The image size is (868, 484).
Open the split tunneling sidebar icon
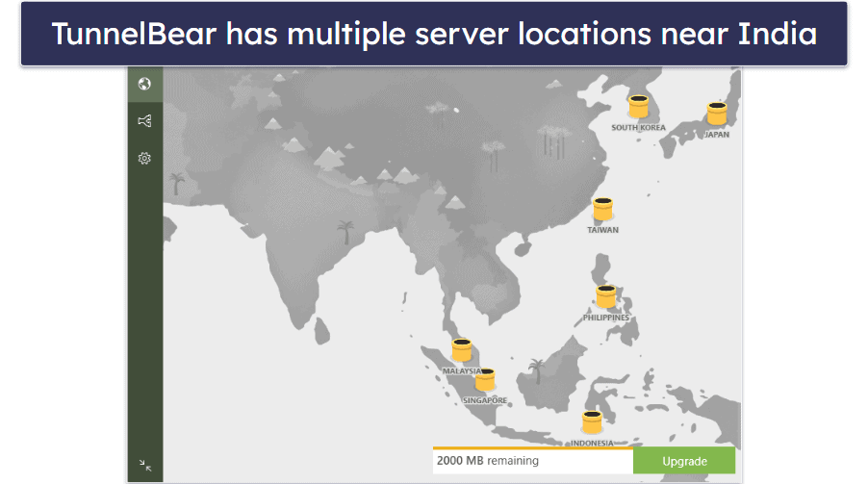tap(144, 120)
